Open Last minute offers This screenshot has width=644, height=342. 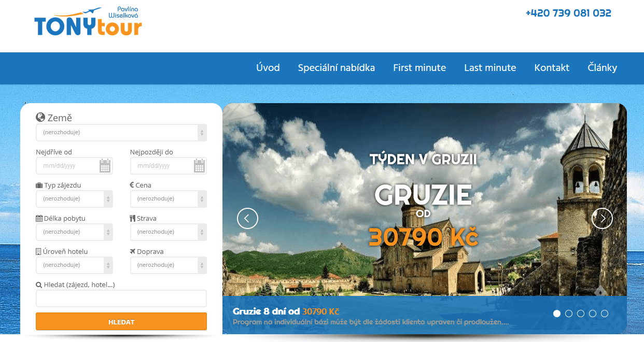pos(490,68)
